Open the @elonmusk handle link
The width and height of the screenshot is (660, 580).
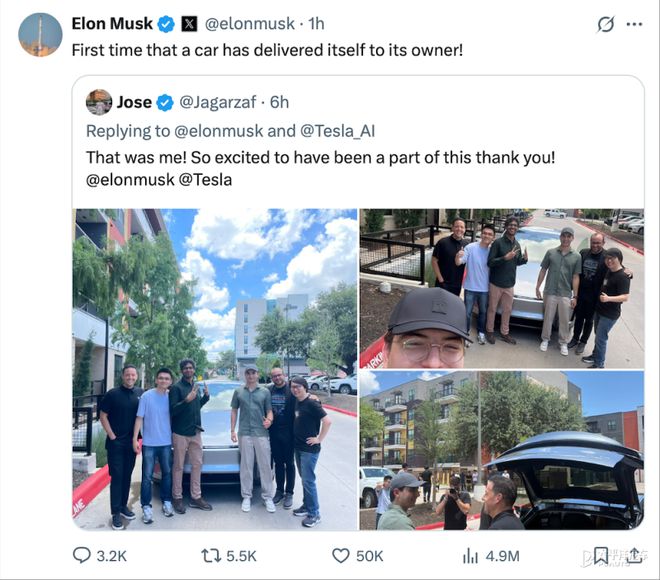point(250,24)
